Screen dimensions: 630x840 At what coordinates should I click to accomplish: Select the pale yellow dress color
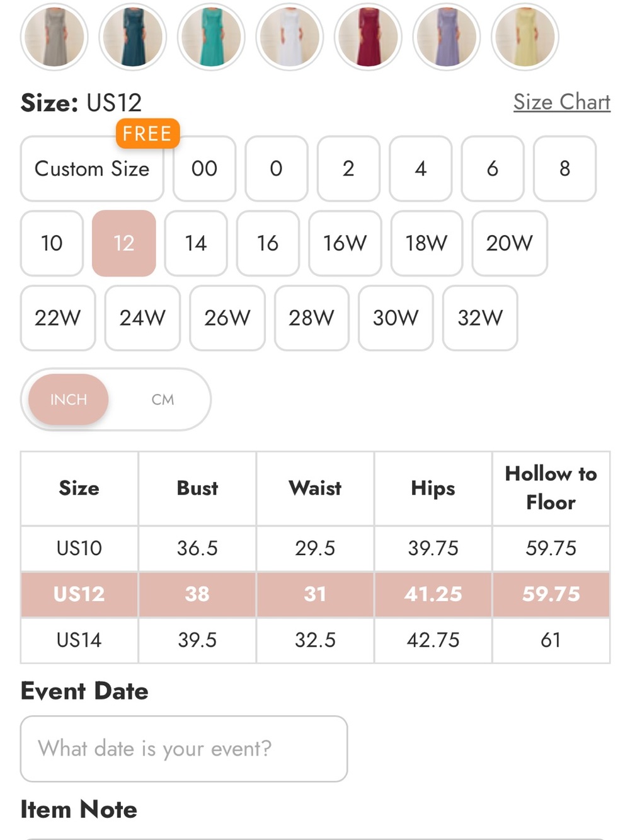(x=525, y=37)
